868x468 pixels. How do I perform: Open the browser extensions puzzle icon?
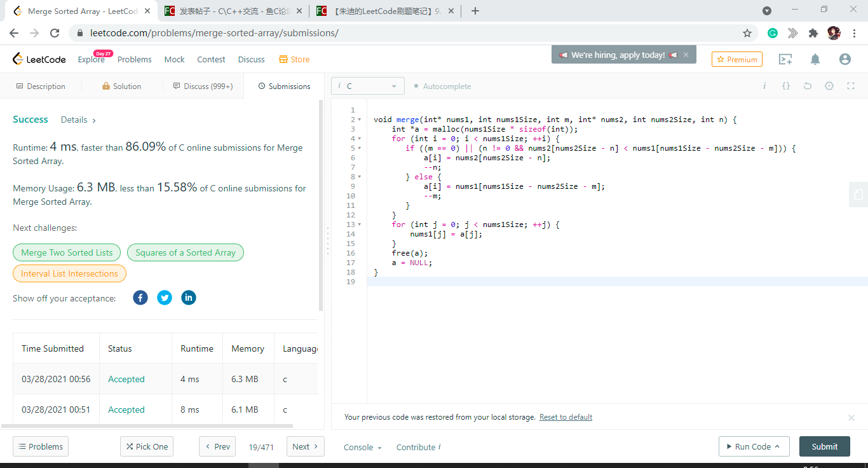(813, 33)
